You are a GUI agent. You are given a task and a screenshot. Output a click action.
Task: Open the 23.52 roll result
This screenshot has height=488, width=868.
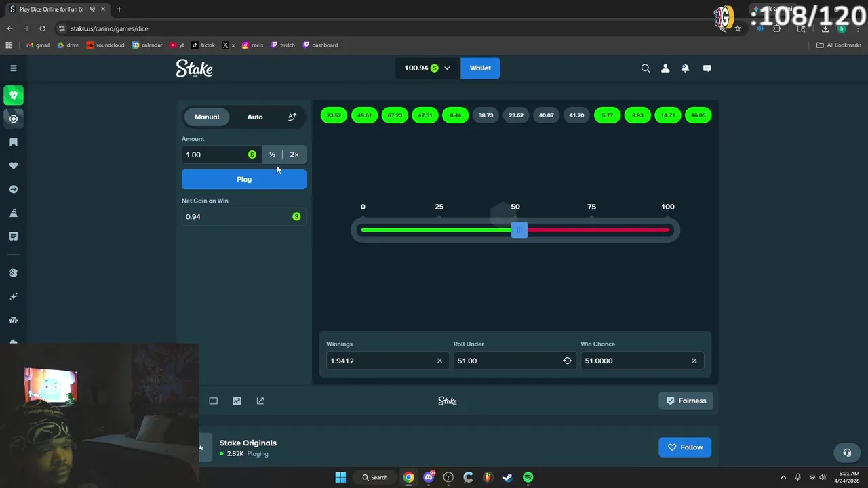click(x=334, y=115)
